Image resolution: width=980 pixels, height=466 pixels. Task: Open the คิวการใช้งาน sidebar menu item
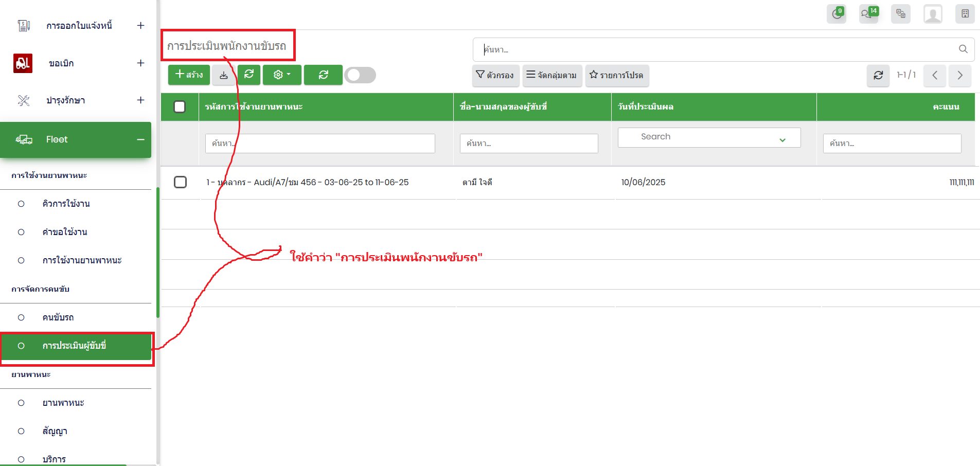click(x=66, y=204)
